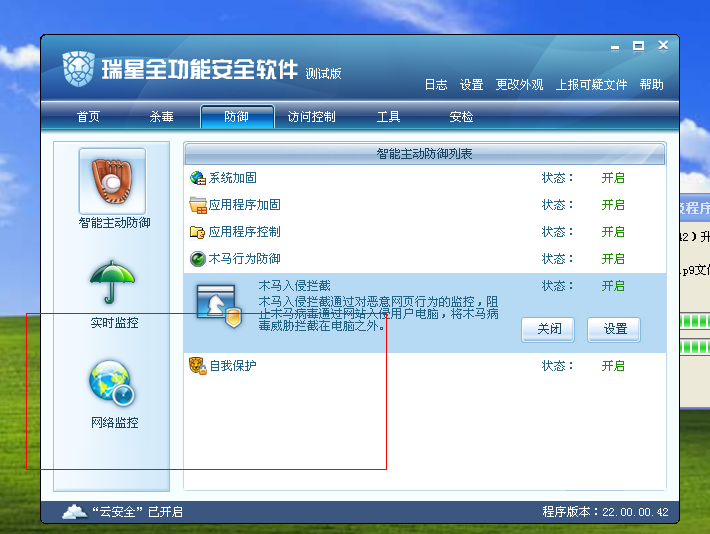This screenshot has height=534, width=710.
Task: Click the 开启 status of 应用程序控制
Action: click(613, 232)
